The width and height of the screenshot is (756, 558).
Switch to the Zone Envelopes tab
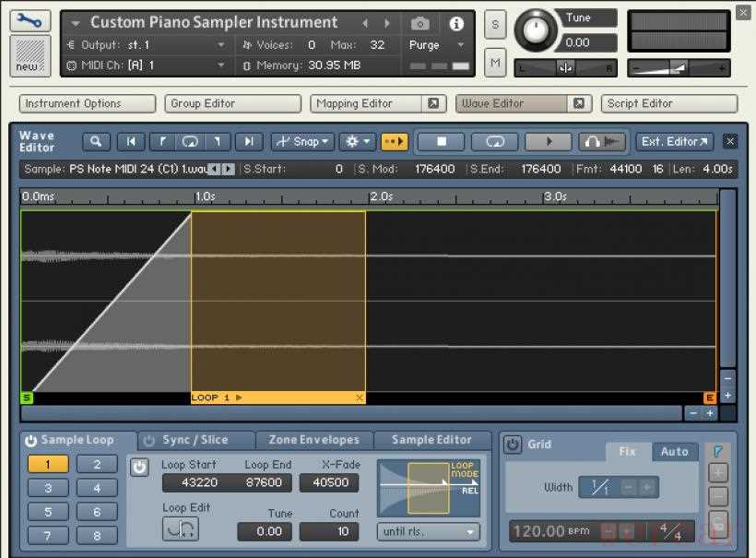[313, 441]
